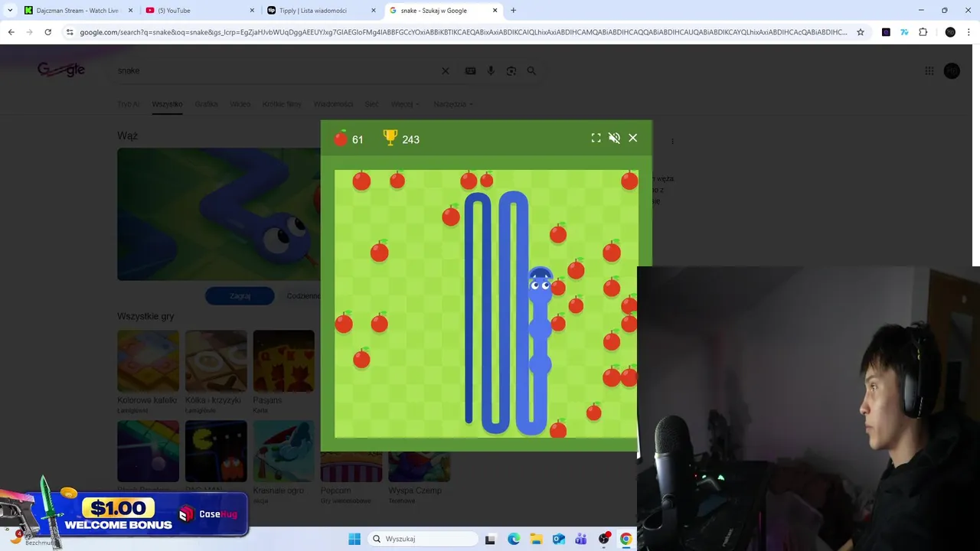Screen dimensions: 980x551
Task: Close the YouTube tab
Action: [253, 10]
